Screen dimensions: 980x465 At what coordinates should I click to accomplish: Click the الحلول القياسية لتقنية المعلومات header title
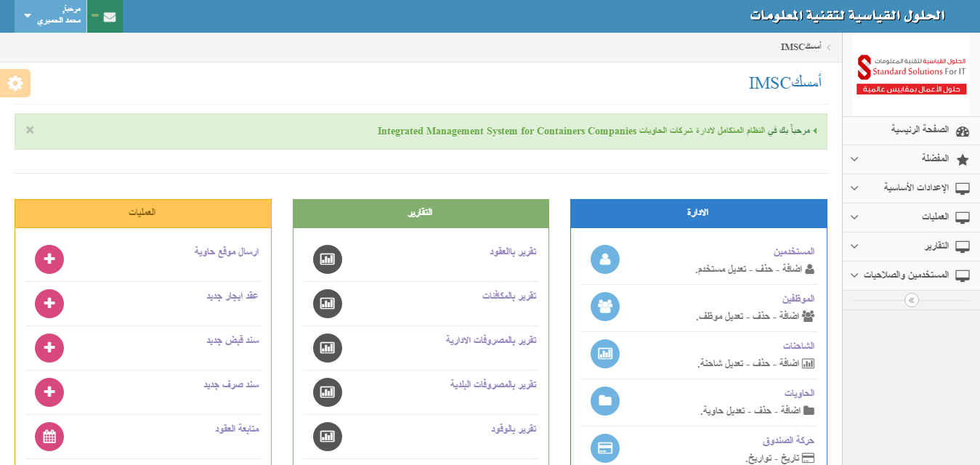pyautogui.click(x=847, y=16)
